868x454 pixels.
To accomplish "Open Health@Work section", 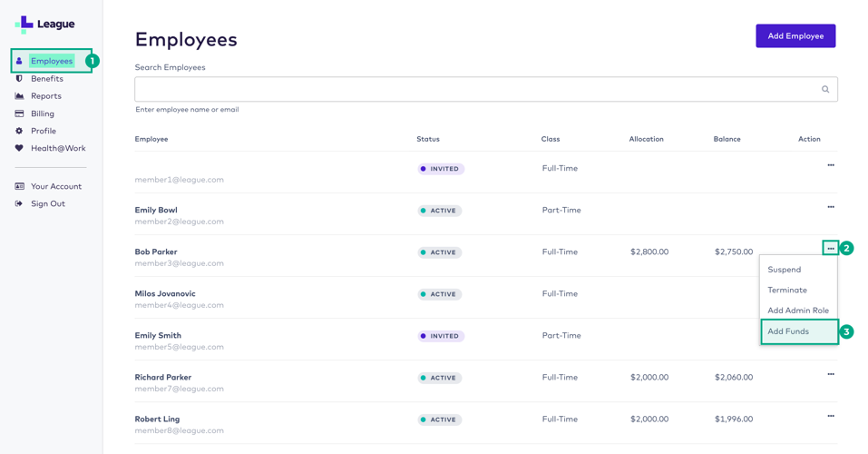I will pyautogui.click(x=58, y=148).
